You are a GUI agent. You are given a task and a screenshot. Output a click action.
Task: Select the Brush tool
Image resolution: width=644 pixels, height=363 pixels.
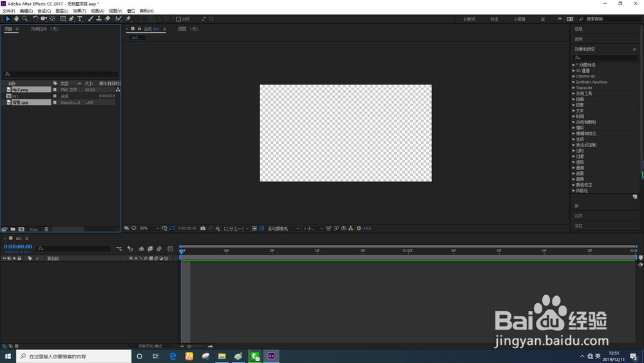tap(90, 19)
